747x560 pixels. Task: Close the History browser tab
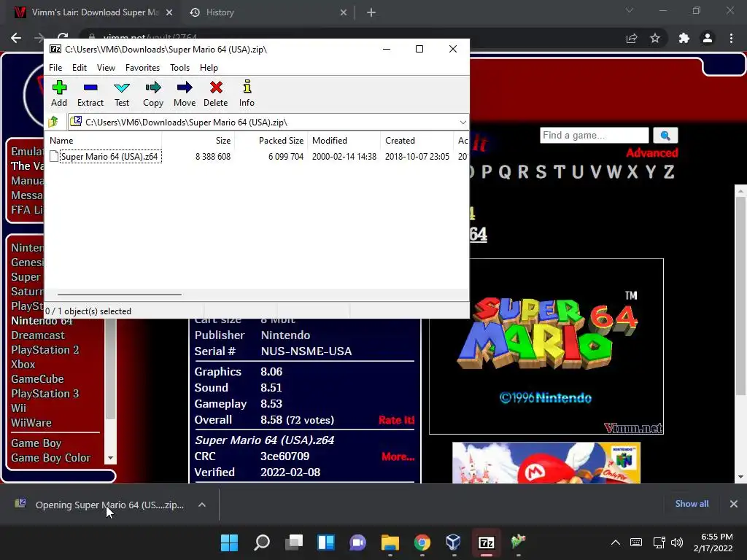point(344,12)
